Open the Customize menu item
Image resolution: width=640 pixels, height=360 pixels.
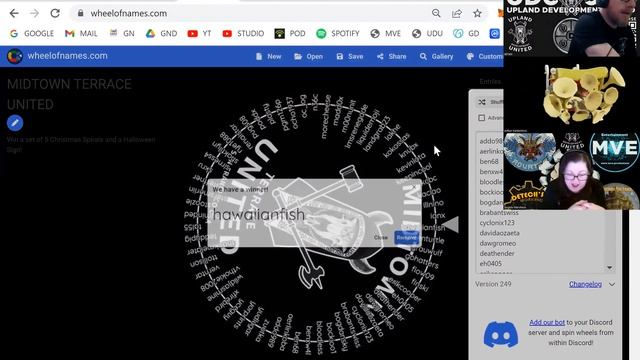(x=484, y=56)
